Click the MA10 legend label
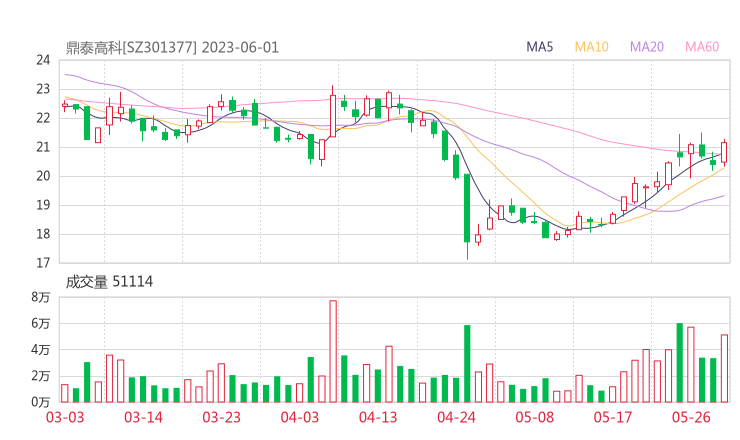 (x=591, y=47)
